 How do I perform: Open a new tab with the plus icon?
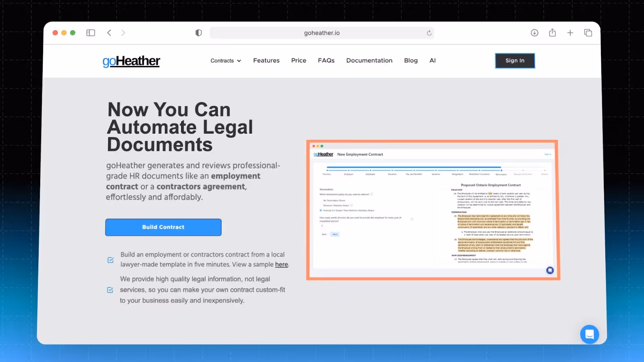tap(570, 33)
